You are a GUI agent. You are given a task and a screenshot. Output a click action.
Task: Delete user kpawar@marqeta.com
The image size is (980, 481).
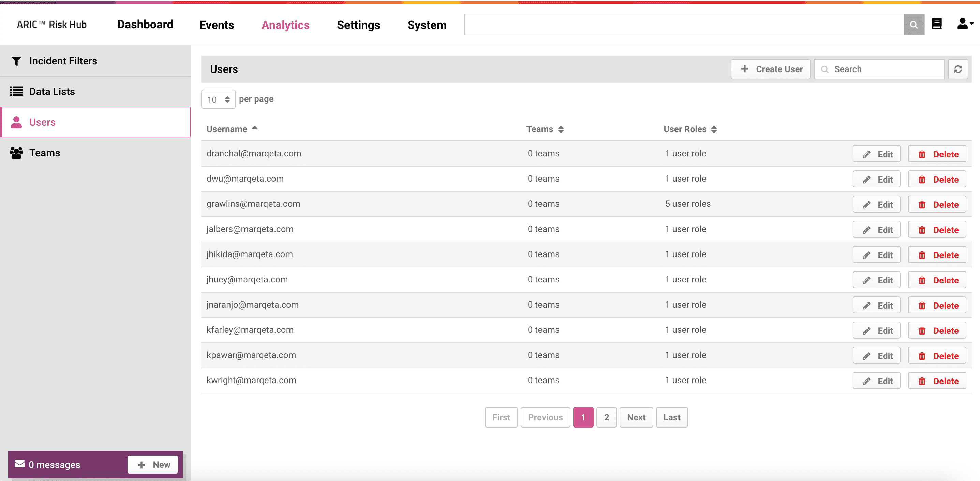click(937, 356)
